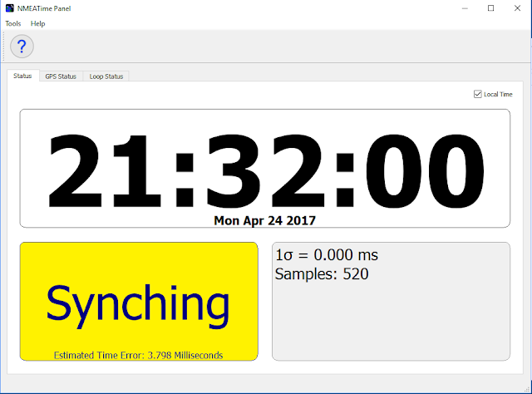532x394 pixels.
Task: Click the date Mon Apr 24 2017
Action: pos(264,220)
